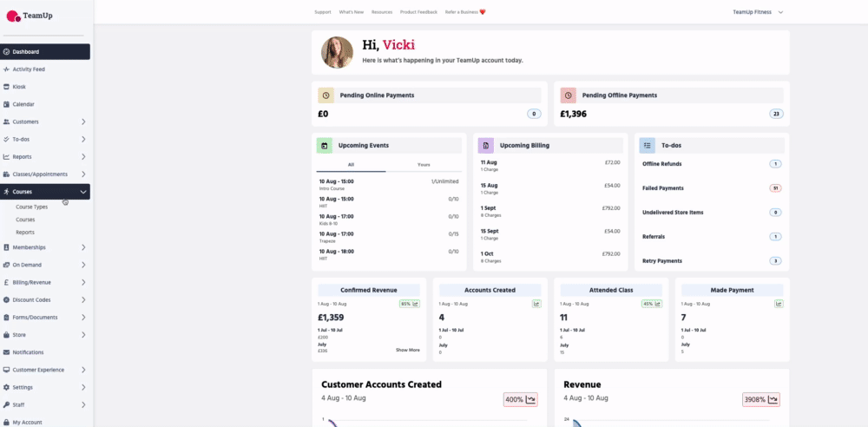Image resolution: width=868 pixels, height=427 pixels.
Task: Click the To-dos list icon
Action: [x=648, y=146]
